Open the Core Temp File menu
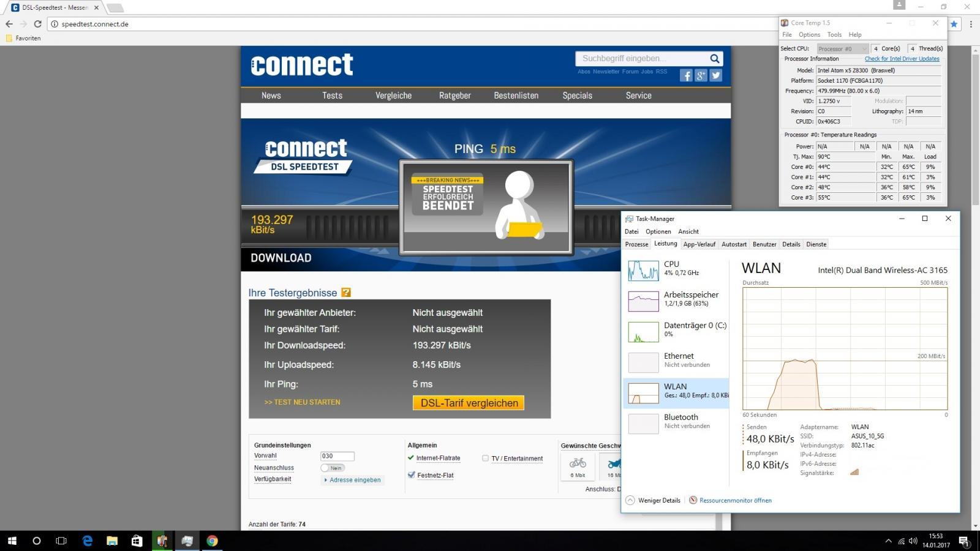Viewport: 980px width, 551px height. (x=787, y=35)
